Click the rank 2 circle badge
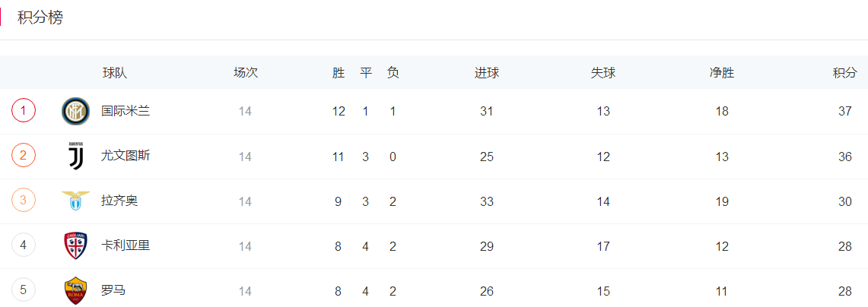868x307 pixels. [x=24, y=156]
